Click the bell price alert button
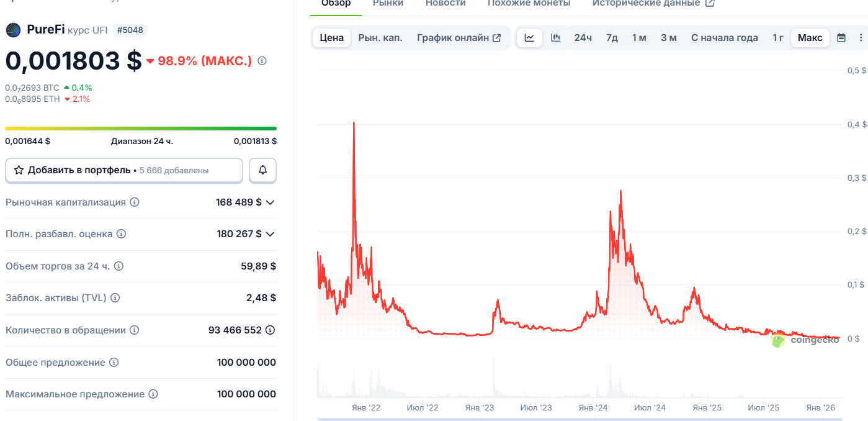Image resolution: width=868 pixels, height=421 pixels. 262,170
